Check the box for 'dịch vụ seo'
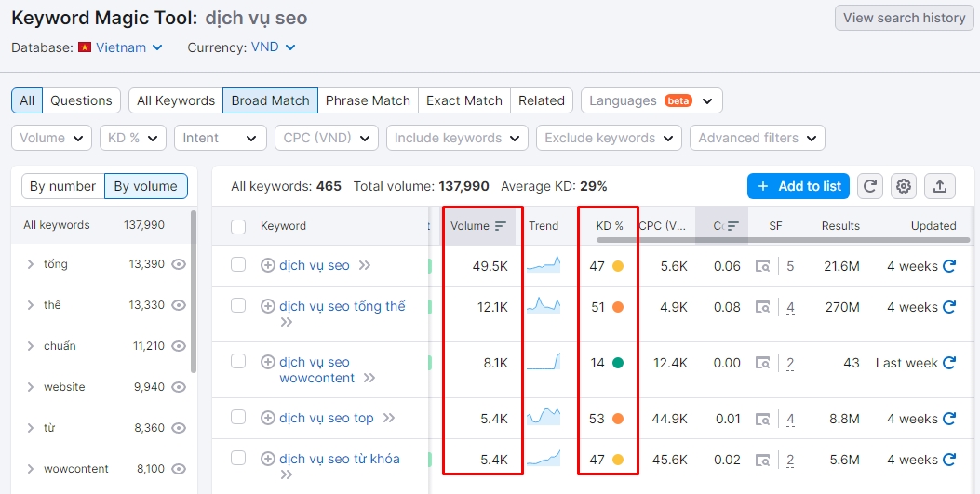 point(238,264)
